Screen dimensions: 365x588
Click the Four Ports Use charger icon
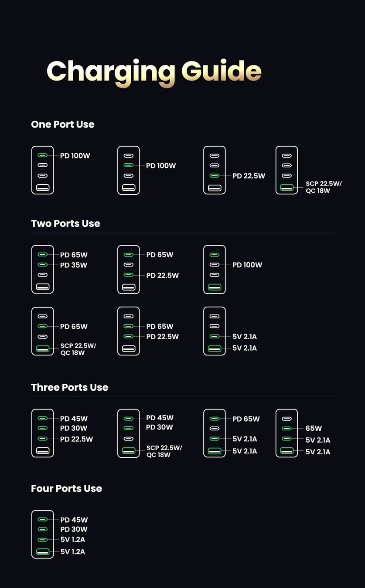43,534
